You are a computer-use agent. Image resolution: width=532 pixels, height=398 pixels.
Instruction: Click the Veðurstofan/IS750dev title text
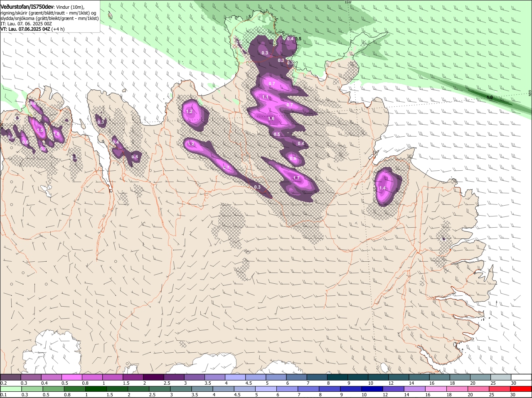(27, 7)
